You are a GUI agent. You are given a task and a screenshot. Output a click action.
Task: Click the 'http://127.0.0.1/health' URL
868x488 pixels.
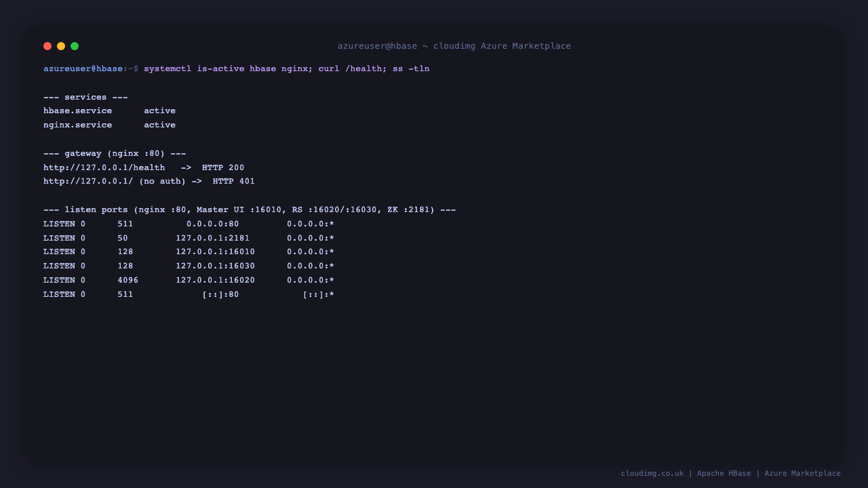pos(104,168)
